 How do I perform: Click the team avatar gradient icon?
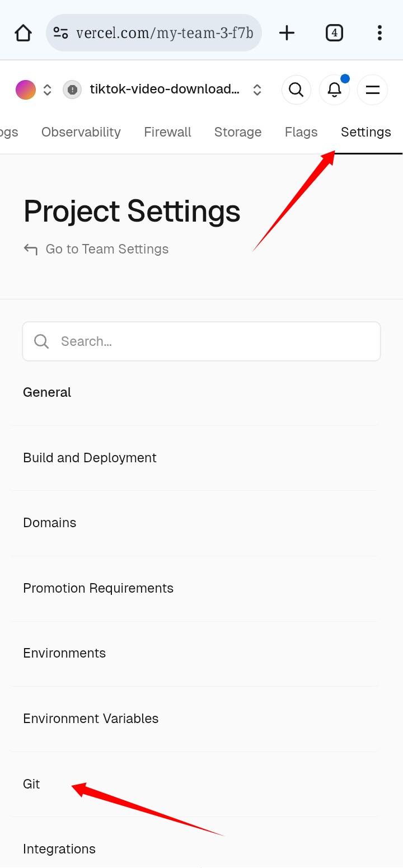26,90
